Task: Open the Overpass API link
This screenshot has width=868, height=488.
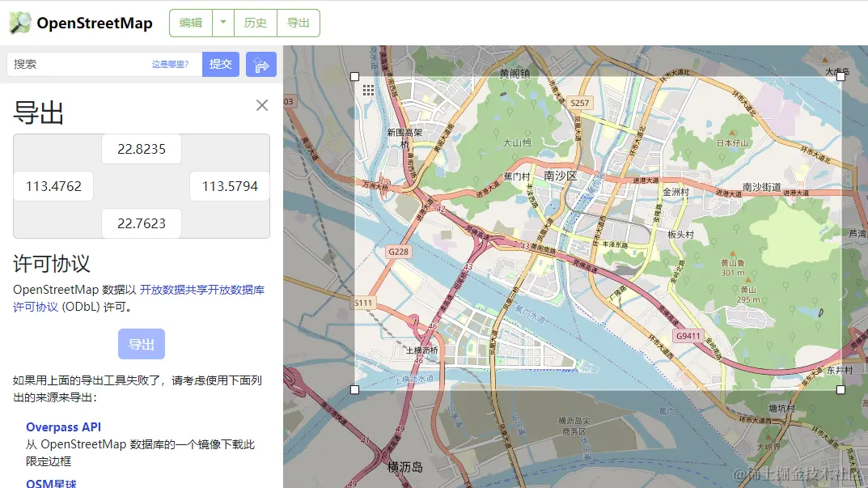Action: [x=64, y=427]
